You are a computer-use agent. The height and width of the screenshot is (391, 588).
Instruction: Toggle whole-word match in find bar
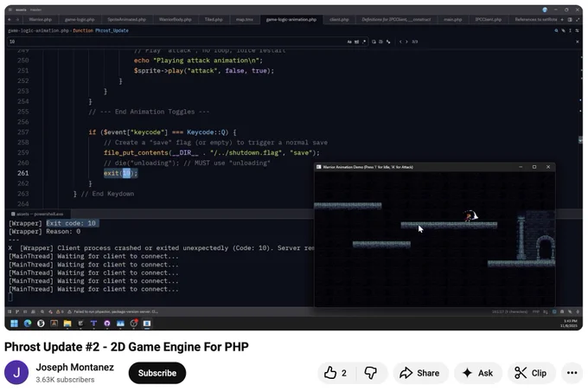356,42
